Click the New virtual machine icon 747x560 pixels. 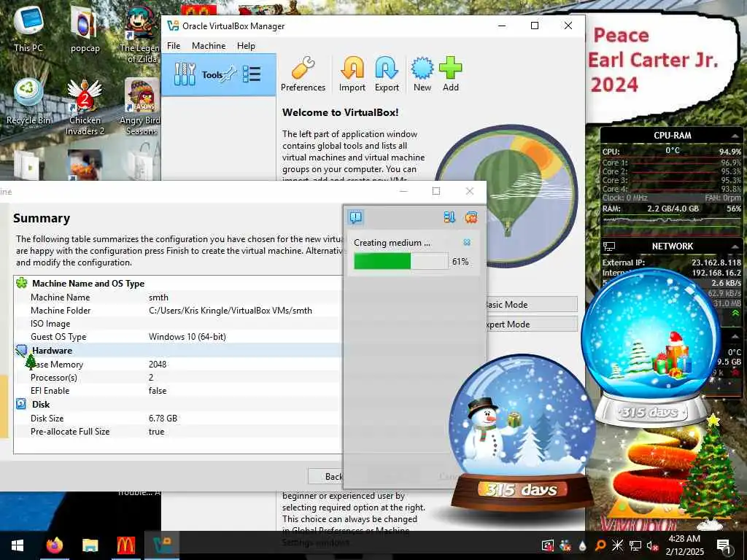[422, 74]
